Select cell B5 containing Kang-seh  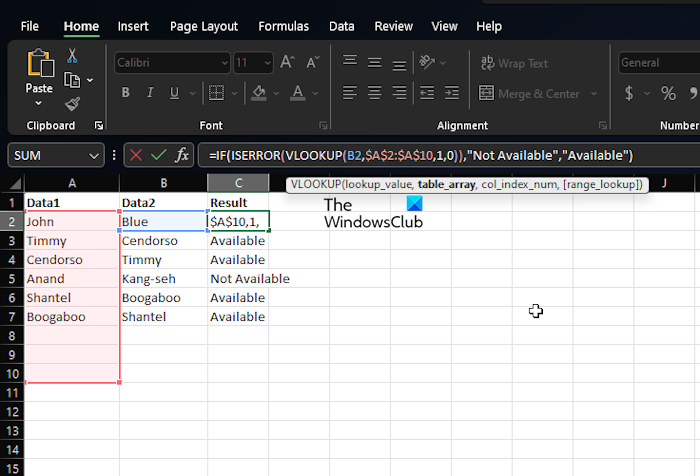[163, 279]
